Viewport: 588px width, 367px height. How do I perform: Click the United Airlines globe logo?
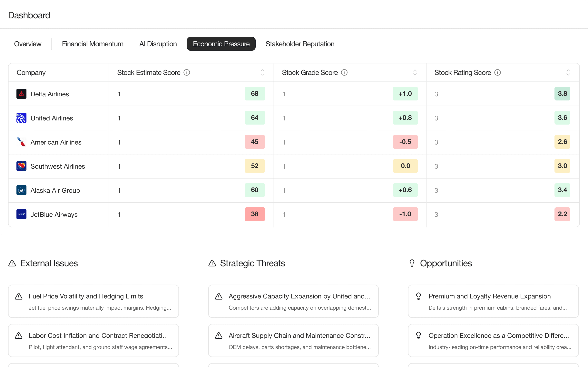click(x=21, y=118)
